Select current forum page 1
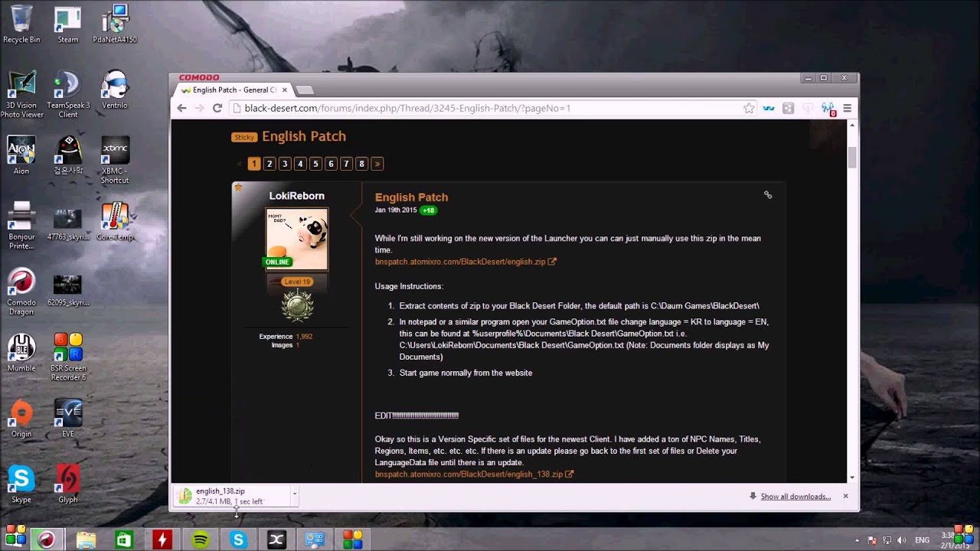The image size is (980, 551). point(254,164)
